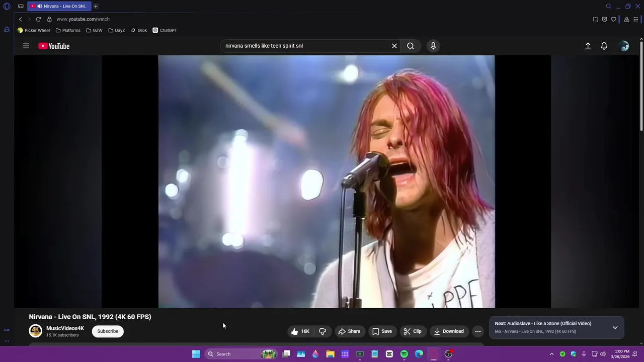Go to the YouTube home logo
This screenshot has height=362, width=644.
(54, 46)
